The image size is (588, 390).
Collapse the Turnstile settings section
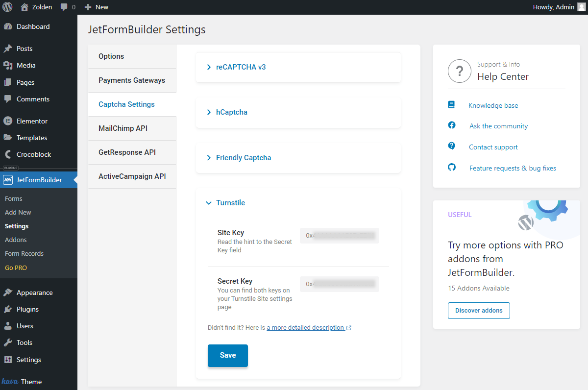(x=229, y=202)
